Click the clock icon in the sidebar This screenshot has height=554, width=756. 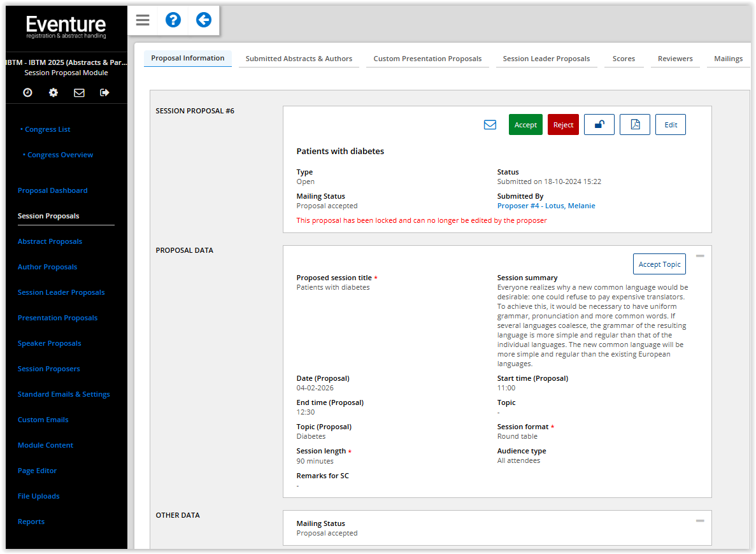click(28, 92)
